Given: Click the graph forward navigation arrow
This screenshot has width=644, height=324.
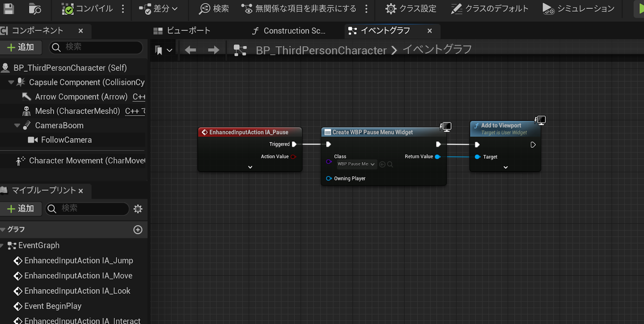Looking at the screenshot, I should (x=214, y=50).
